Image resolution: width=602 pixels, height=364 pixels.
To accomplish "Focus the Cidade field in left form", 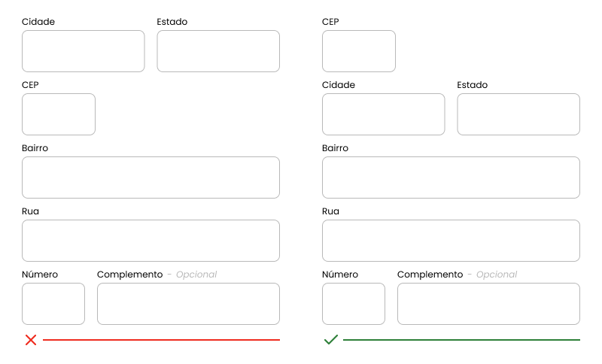I will (84, 51).
